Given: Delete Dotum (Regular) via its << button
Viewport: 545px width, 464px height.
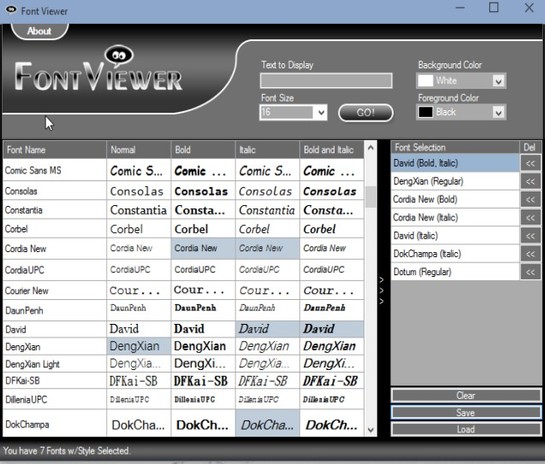Looking at the screenshot, I should point(530,272).
